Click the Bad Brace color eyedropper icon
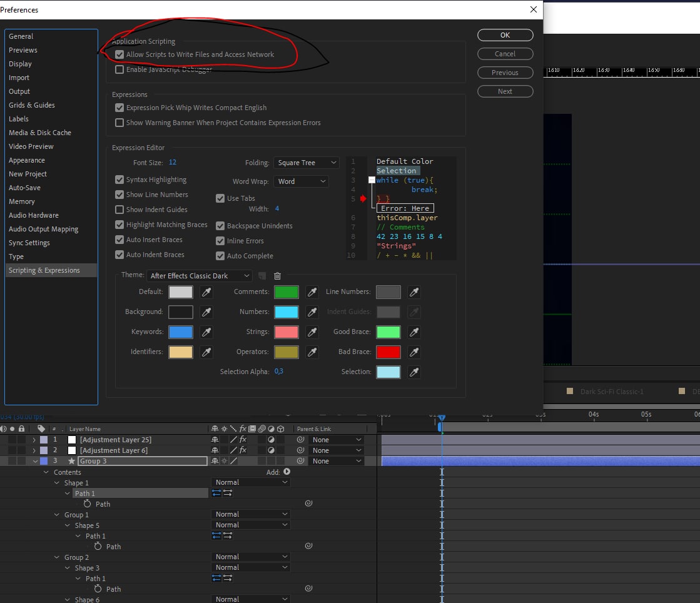This screenshot has height=603, width=700. pyautogui.click(x=414, y=352)
